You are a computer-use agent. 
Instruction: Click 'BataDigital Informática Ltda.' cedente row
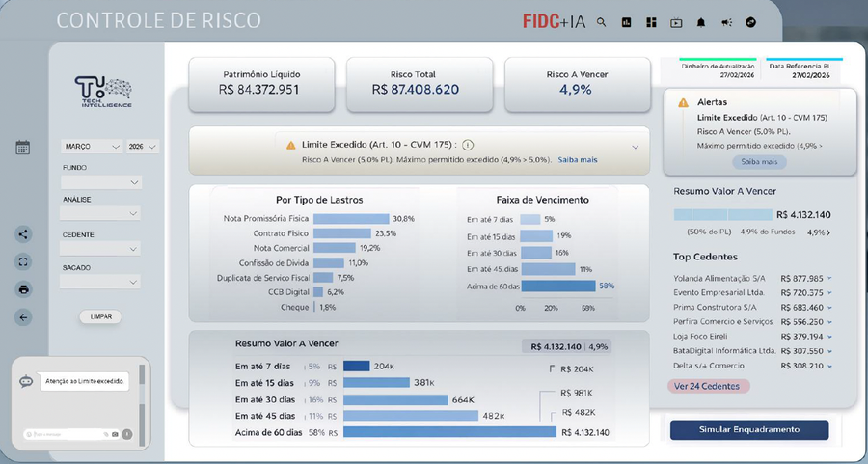[752, 351]
